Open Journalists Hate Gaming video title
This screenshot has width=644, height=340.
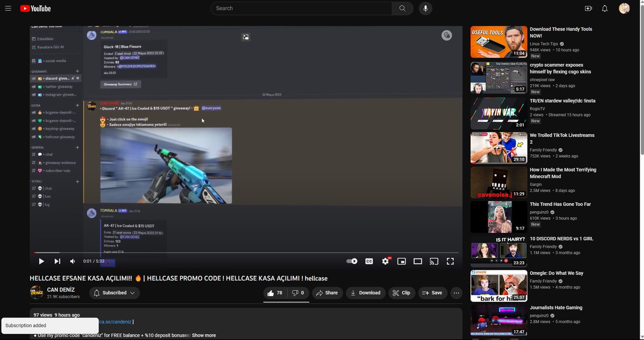click(x=556, y=308)
